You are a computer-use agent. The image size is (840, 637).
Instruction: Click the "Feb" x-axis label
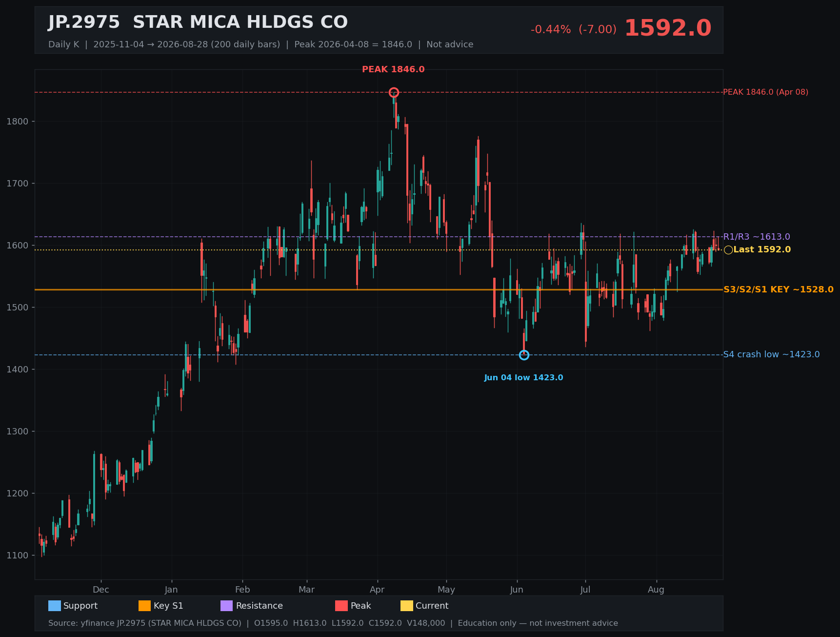pyautogui.click(x=242, y=590)
